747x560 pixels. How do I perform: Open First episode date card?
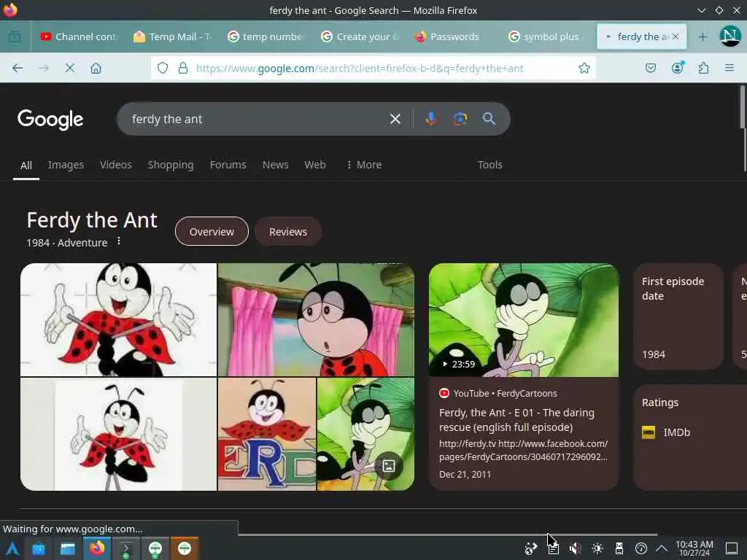(678, 316)
